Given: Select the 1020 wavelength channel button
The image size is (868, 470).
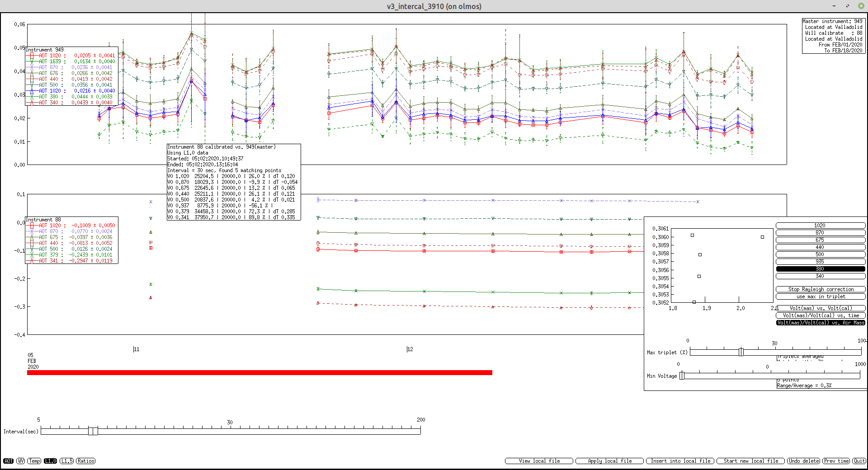Looking at the screenshot, I should pos(820,226).
